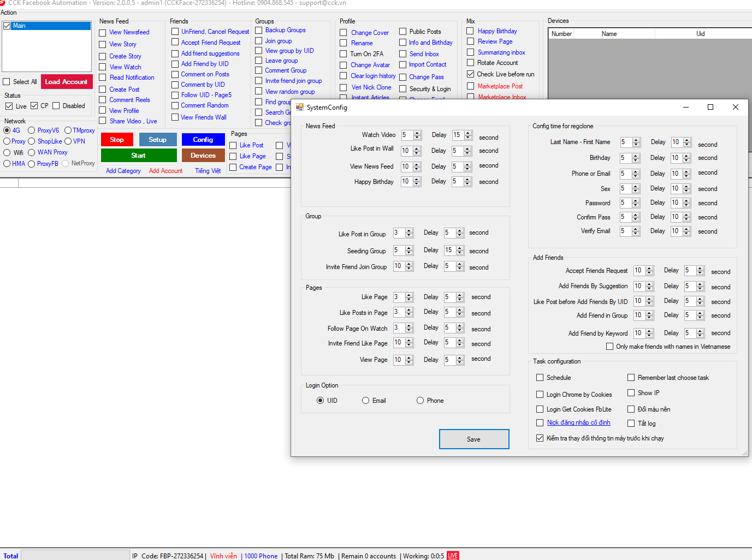752x560 pixels.
Task: Select Email login option
Action: pos(365,401)
